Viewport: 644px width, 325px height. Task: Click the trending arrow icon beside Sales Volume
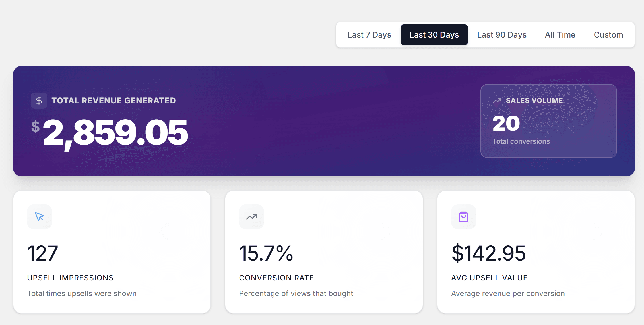[x=497, y=100]
